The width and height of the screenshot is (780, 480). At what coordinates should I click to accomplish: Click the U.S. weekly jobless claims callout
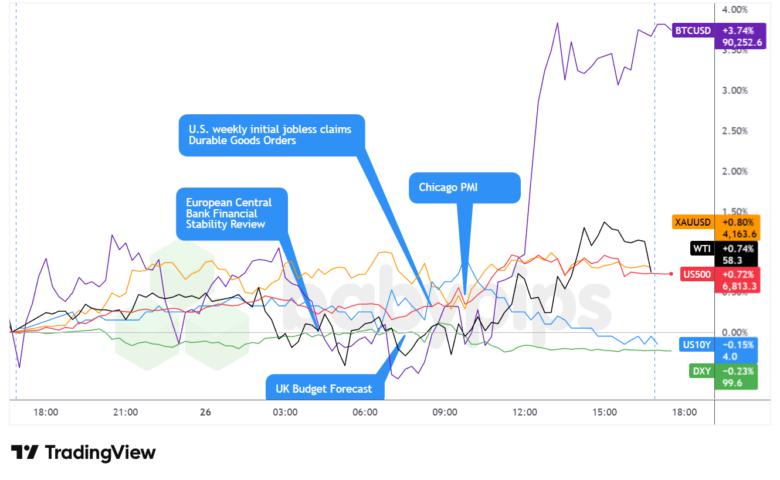point(270,134)
